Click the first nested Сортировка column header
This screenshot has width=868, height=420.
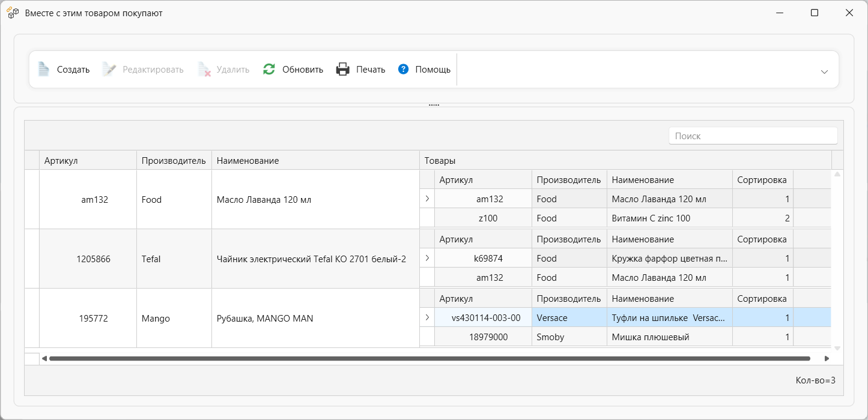pyautogui.click(x=762, y=180)
